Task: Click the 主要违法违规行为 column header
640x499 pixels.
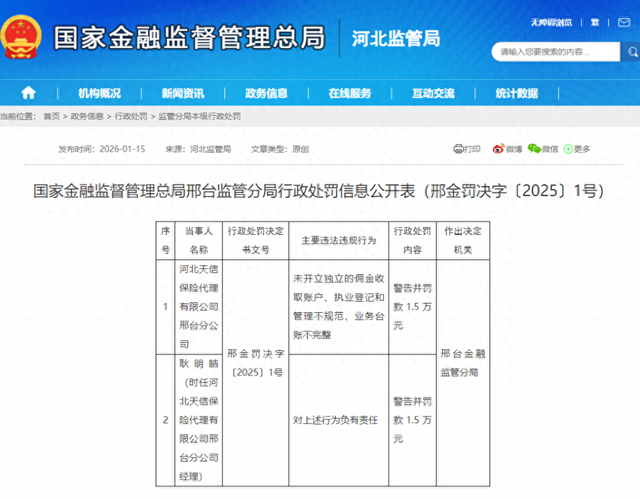Action: click(338, 240)
